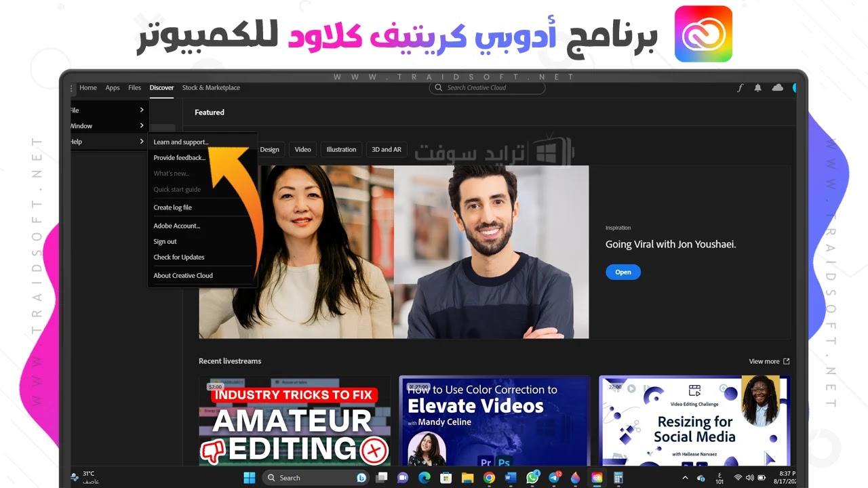Click Open on Going Viral with Jon Youshaei
The image size is (868, 488).
coord(623,272)
